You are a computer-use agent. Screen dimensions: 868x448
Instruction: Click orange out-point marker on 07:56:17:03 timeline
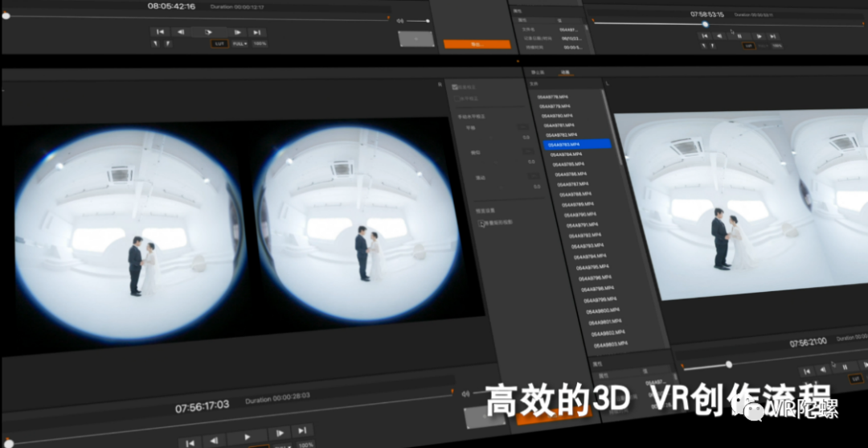click(452, 391)
